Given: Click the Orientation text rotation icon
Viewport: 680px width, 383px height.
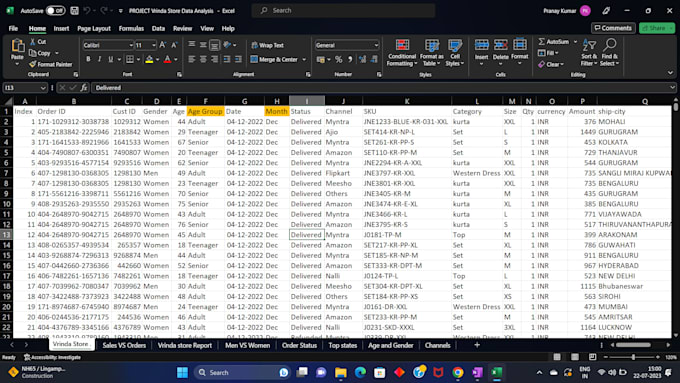Looking at the screenshot, I should point(227,45).
